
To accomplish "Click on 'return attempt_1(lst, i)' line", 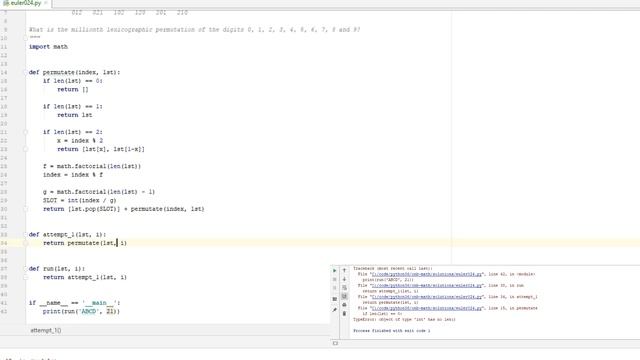I will click(x=85, y=277).
